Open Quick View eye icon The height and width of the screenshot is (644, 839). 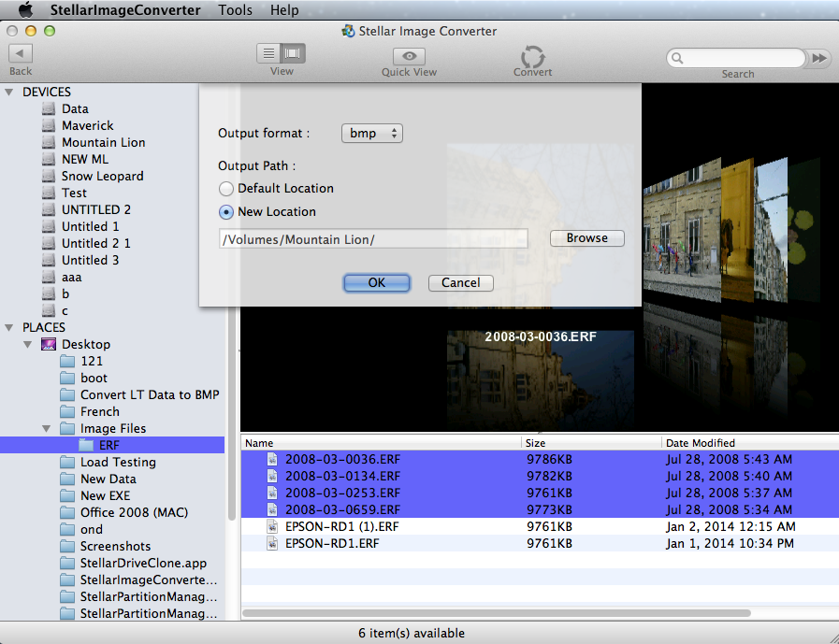[x=409, y=56]
